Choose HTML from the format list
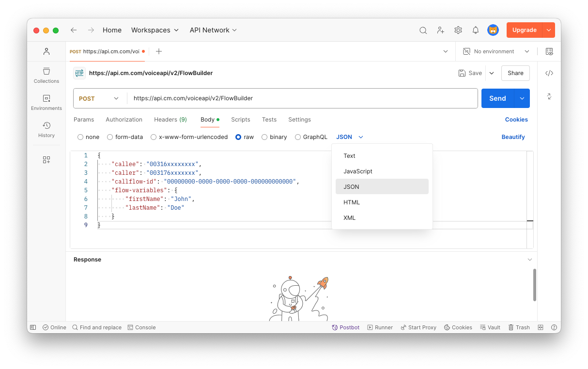Screen dimensions: 588x369 point(382,202)
